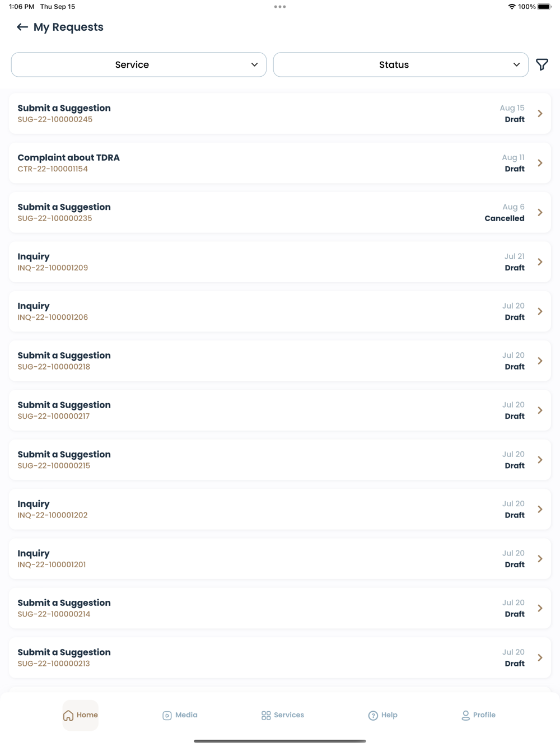Switch to the Help tab label
The image size is (560, 747).
(x=389, y=715)
